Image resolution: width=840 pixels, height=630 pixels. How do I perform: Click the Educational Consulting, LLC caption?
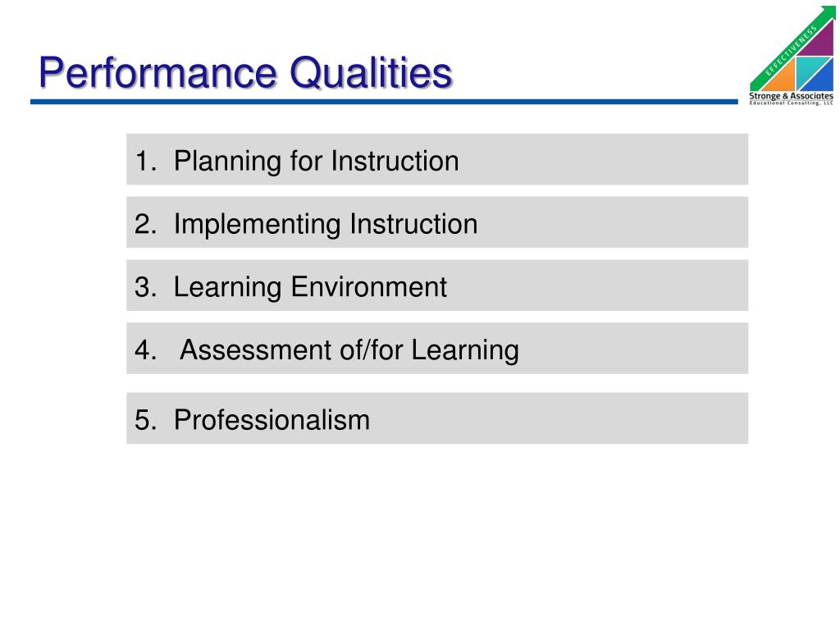click(792, 103)
